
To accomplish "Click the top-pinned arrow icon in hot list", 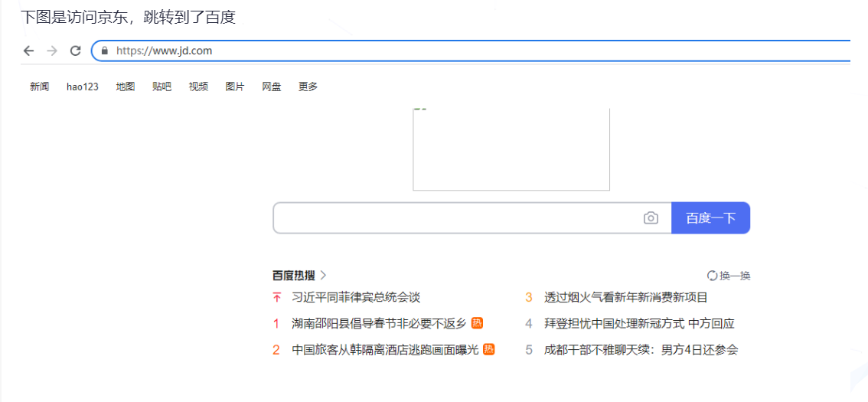I will click(x=277, y=297).
